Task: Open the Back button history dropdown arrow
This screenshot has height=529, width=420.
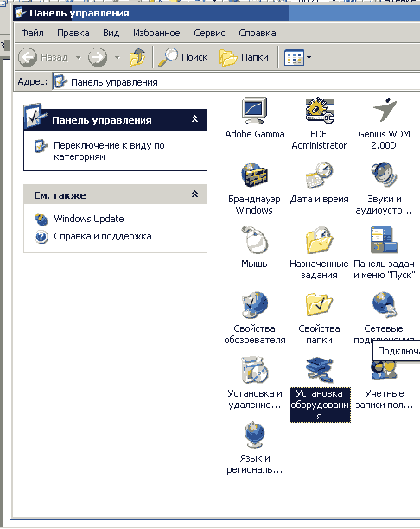Action: pos(79,57)
